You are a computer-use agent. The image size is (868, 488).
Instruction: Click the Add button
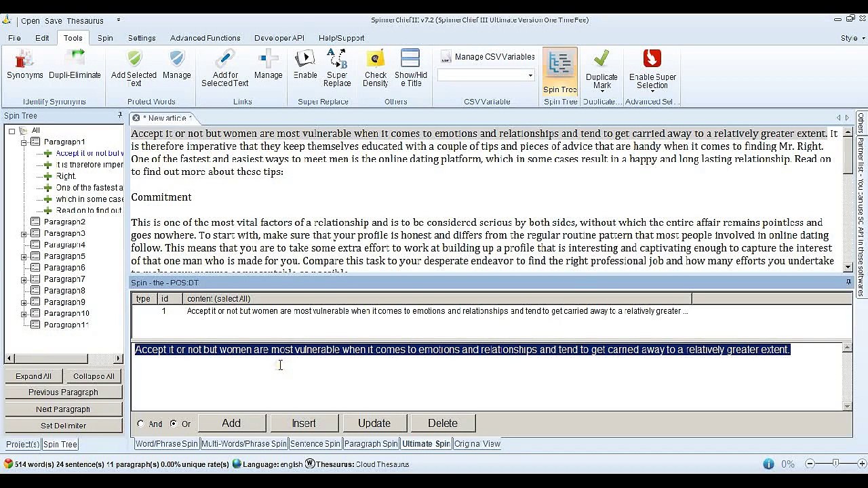[231, 424]
